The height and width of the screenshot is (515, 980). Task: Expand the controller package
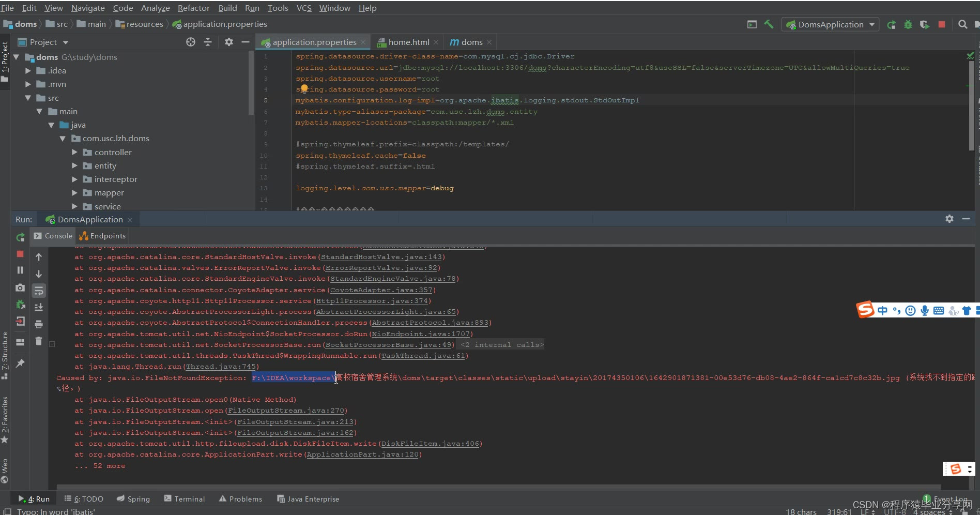(74, 152)
